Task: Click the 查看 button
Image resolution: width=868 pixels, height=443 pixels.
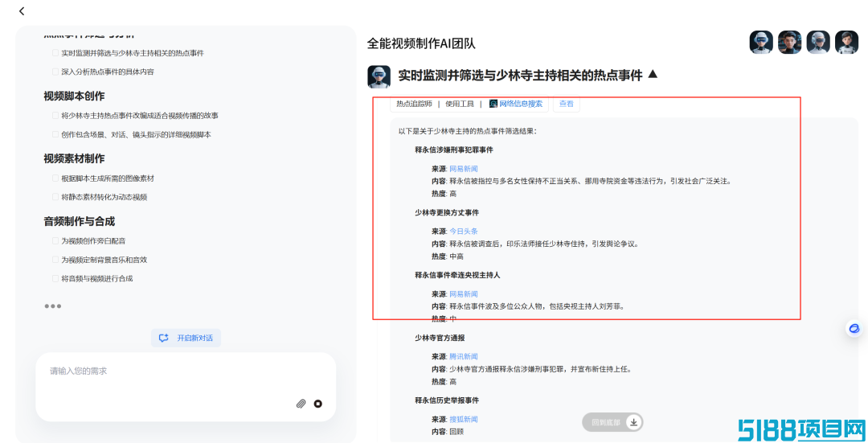Action: pyautogui.click(x=567, y=104)
